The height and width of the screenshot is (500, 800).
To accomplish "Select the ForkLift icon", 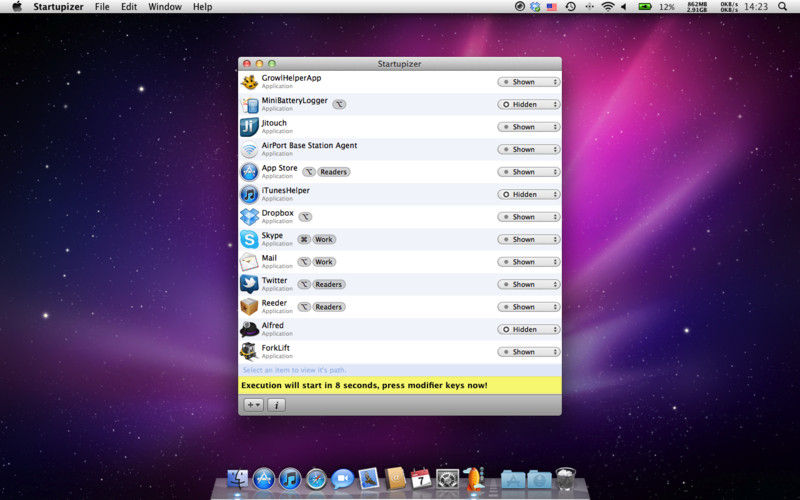I will tap(249, 352).
